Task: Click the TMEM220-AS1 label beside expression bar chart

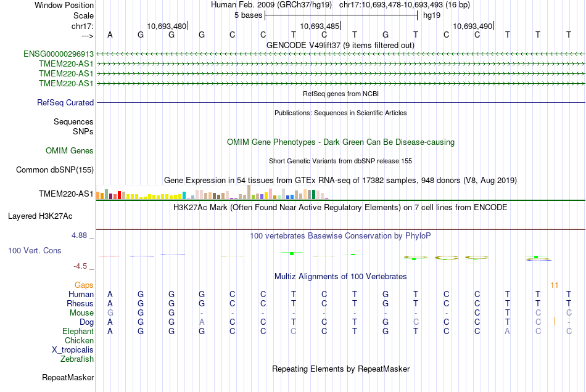Action: coord(66,194)
